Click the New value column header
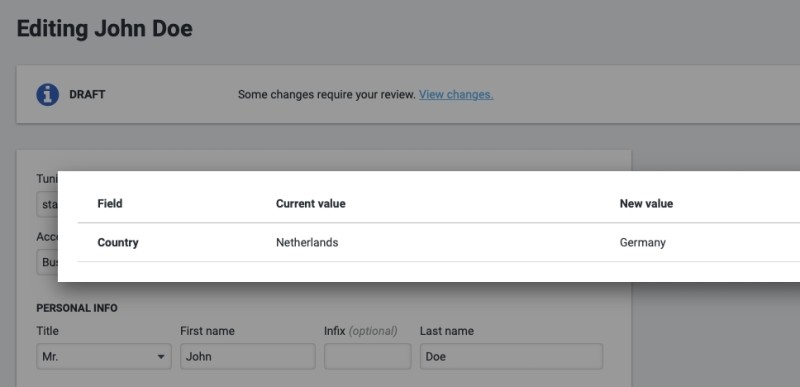800x387 pixels. tap(646, 203)
